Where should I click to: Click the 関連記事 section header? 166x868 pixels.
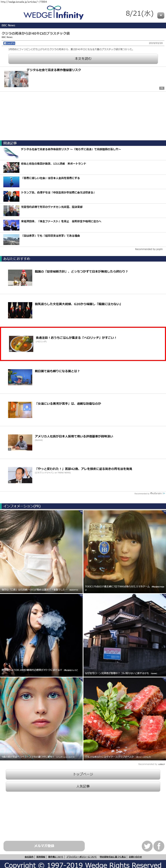(x=83, y=143)
